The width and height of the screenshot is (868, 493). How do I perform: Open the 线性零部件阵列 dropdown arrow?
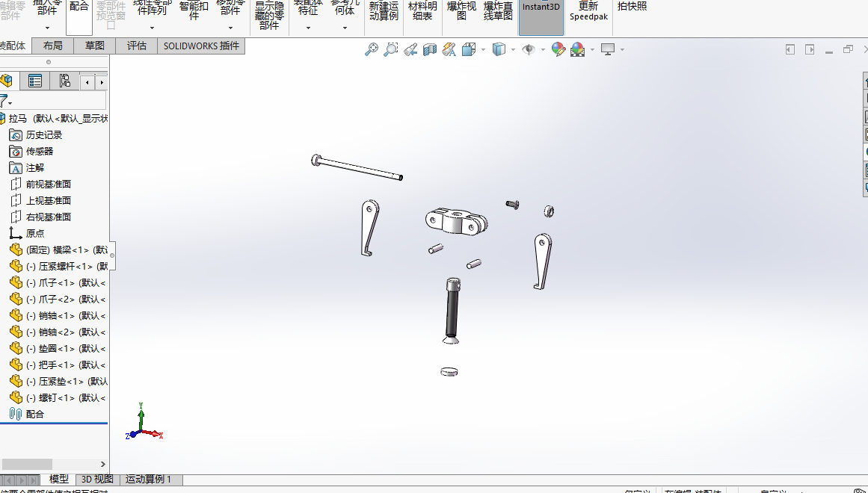pos(152,28)
